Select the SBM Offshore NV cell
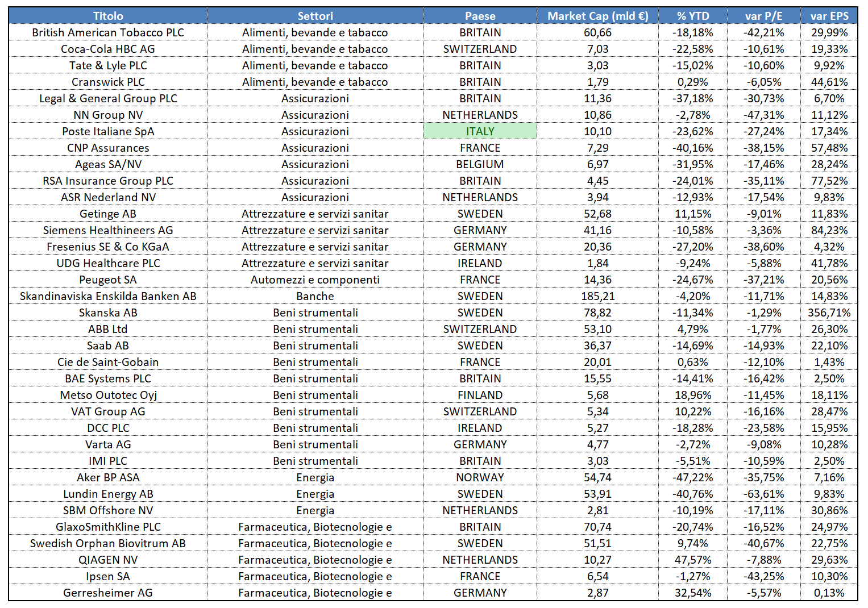Viewport: 868px width, 608px height. [x=108, y=510]
